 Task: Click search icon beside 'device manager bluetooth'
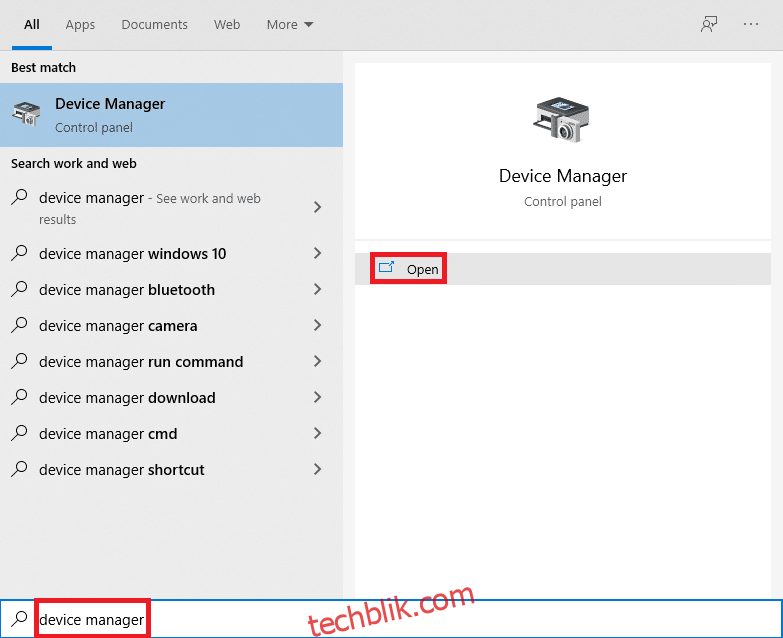pyautogui.click(x=19, y=289)
